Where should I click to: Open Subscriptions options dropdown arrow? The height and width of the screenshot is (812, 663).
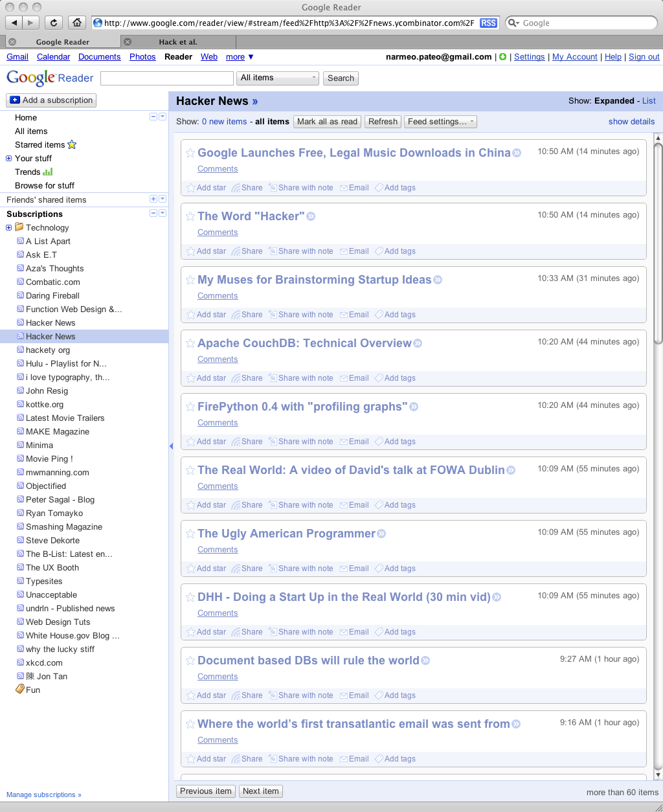pos(163,213)
